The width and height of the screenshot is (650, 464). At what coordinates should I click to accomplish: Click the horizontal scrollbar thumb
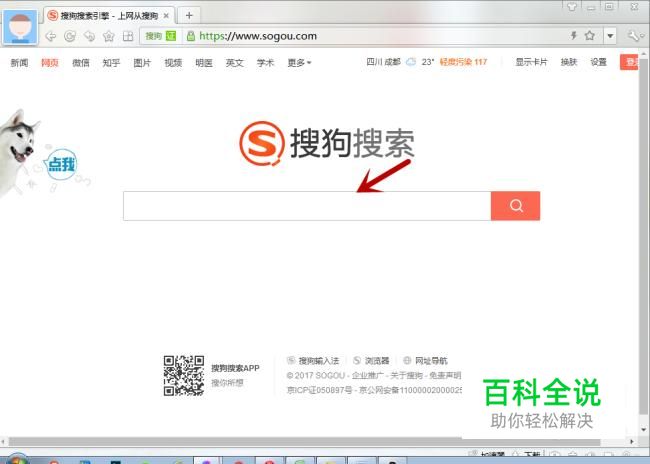(305, 442)
